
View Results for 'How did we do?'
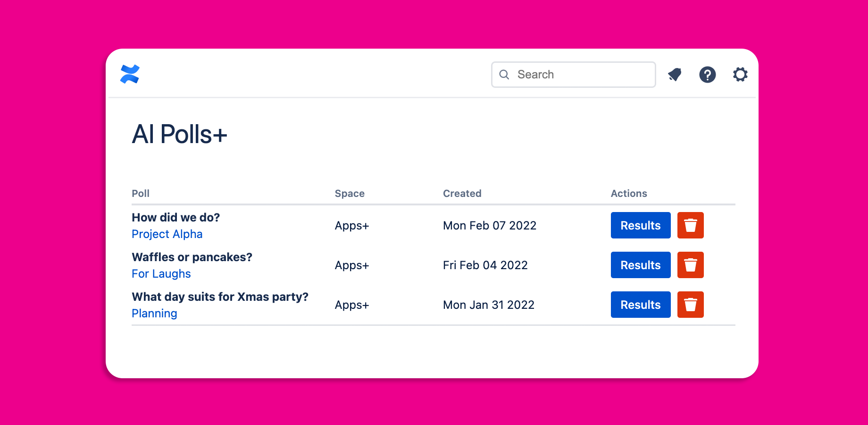coord(640,225)
